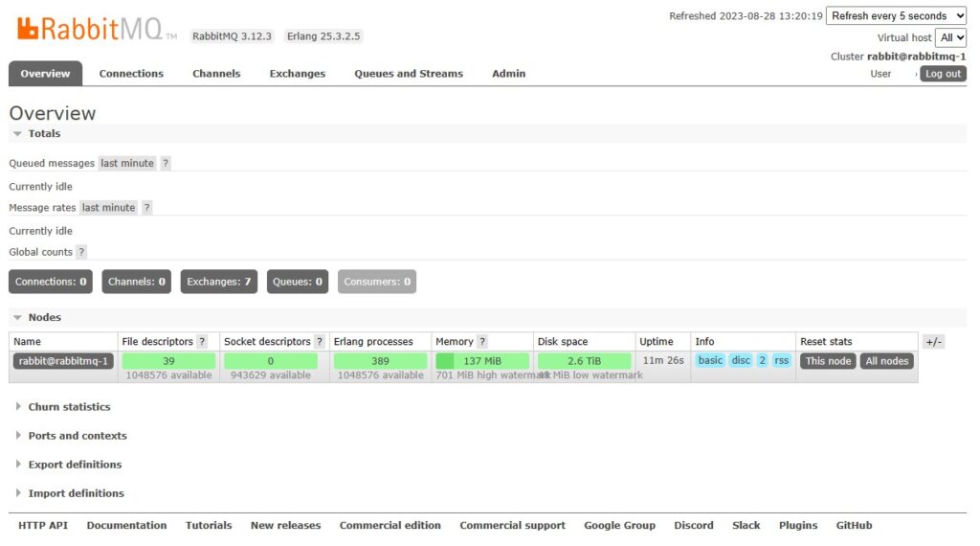Show help for Memory column

pyautogui.click(x=482, y=341)
